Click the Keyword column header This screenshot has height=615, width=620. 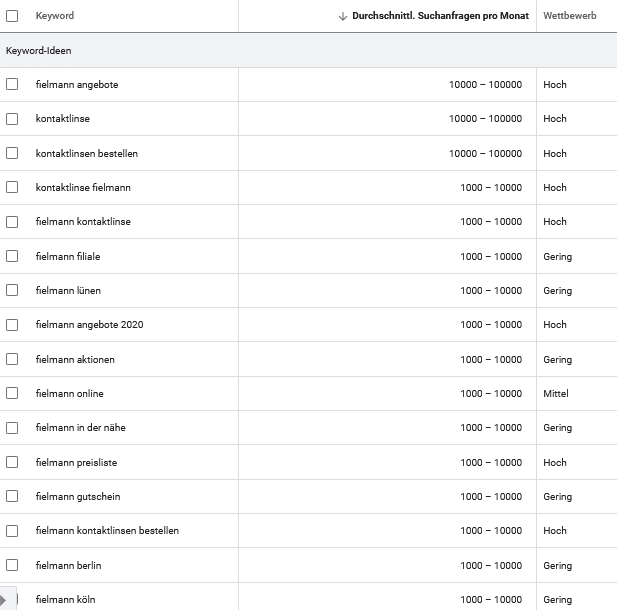point(55,16)
